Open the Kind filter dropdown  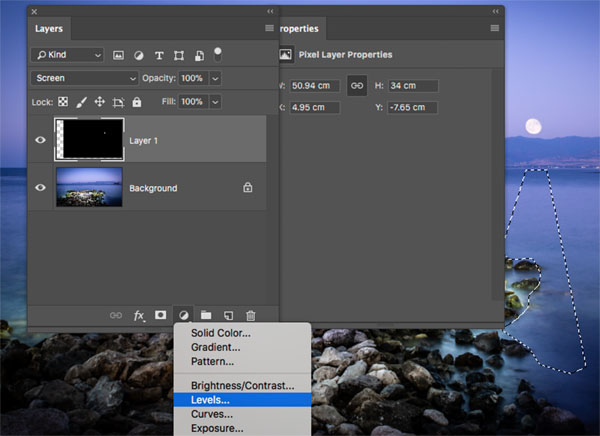(x=69, y=55)
